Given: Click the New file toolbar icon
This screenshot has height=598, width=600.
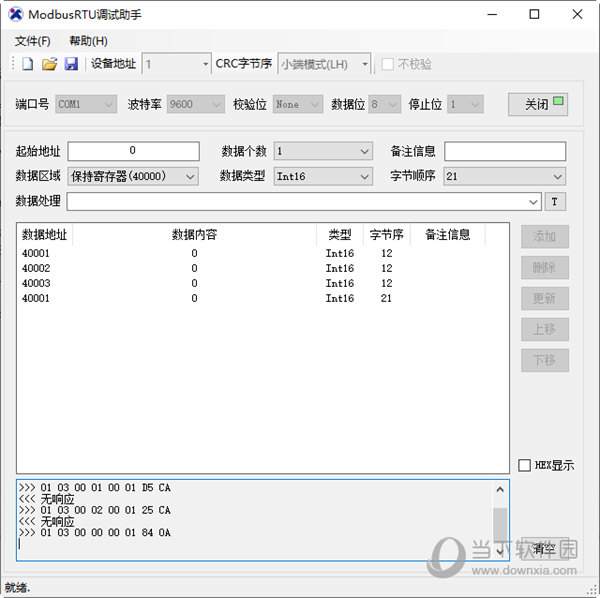Looking at the screenshot, I should click(x=27, y=64).
